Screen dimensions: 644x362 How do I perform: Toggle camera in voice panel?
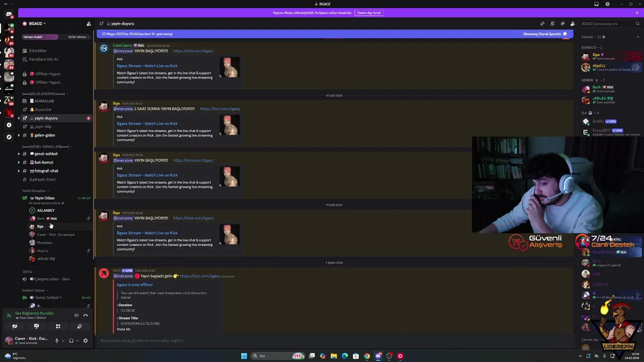tap(15, 327)
